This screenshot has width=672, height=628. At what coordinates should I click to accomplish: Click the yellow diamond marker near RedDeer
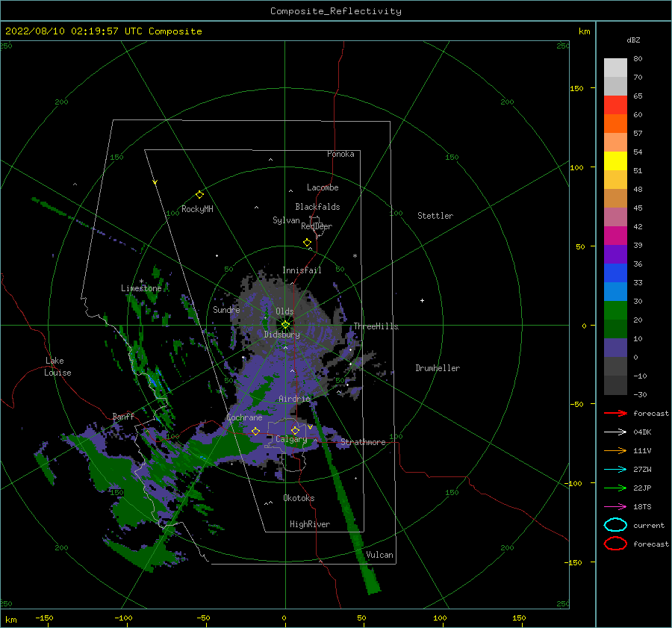tap(307, 242)
